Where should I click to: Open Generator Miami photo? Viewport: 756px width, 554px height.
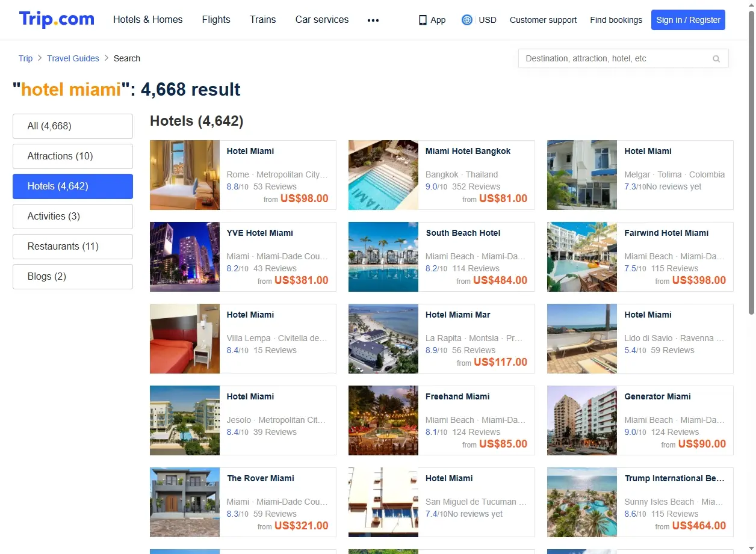(x=582, y=420)
